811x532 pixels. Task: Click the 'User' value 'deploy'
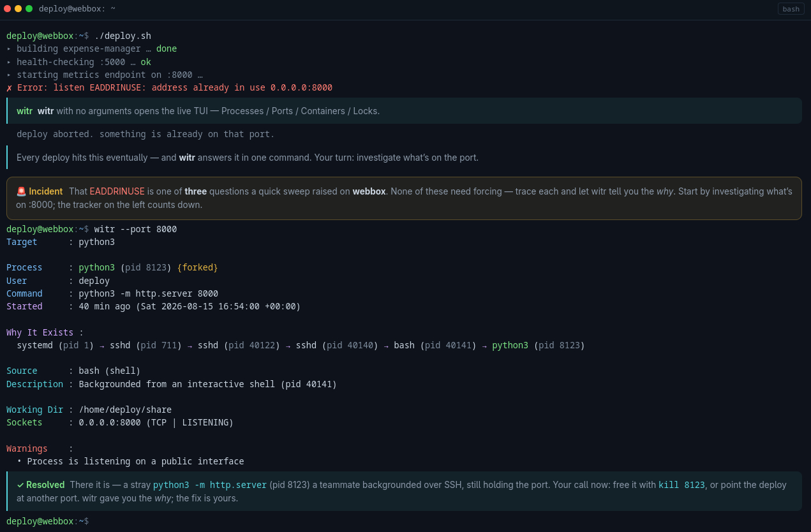[x=94, y=281]
